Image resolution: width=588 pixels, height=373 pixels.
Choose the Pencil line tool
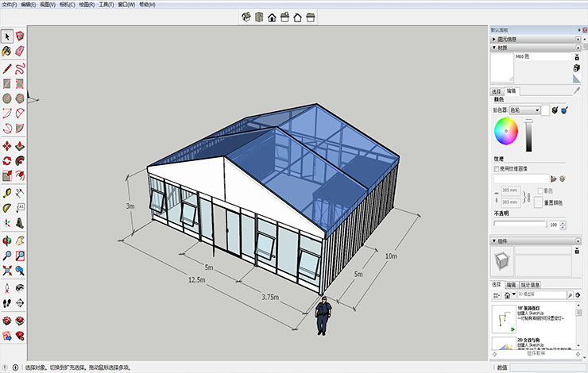[6, 68]
